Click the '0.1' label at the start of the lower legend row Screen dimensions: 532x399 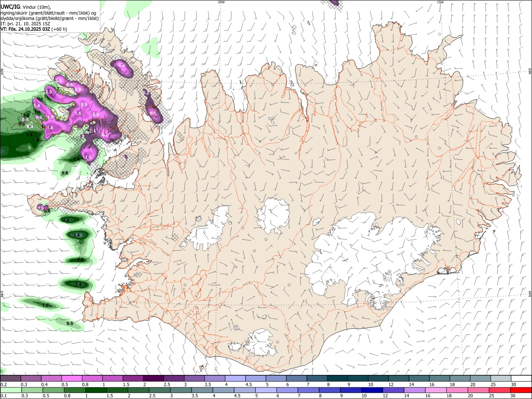[x=3, y=396]
